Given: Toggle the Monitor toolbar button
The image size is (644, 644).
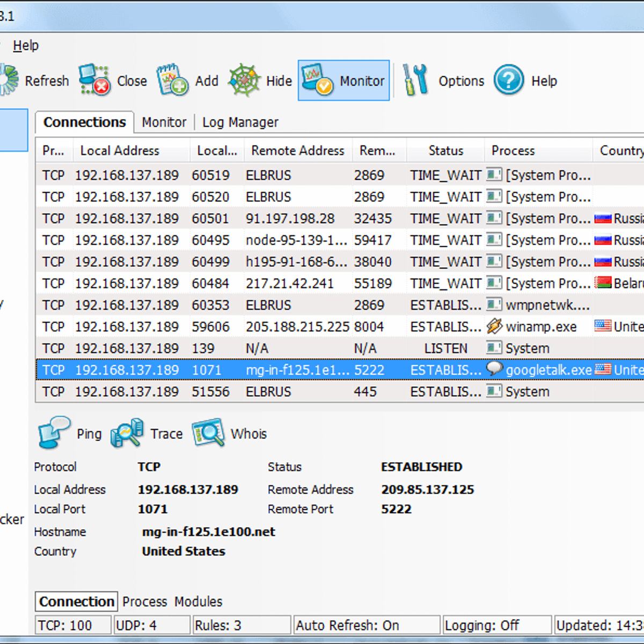Looking at the screenshot, I should point(343,80).
